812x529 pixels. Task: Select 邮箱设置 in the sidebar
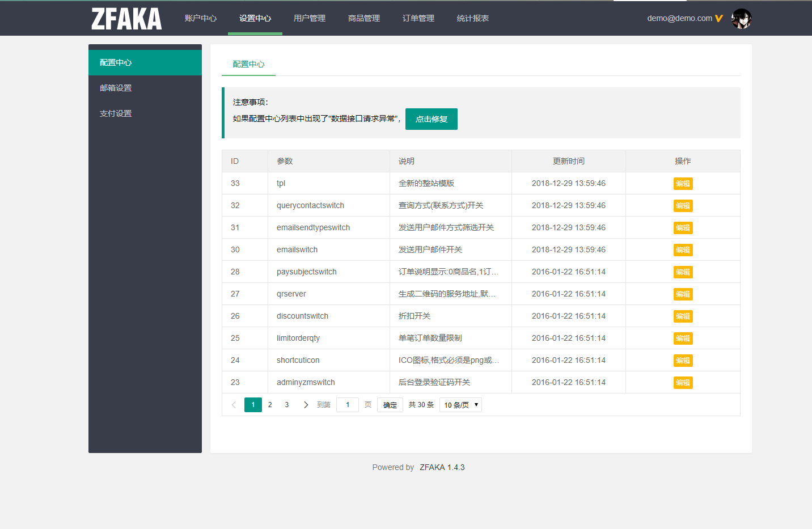coord(116,88)
